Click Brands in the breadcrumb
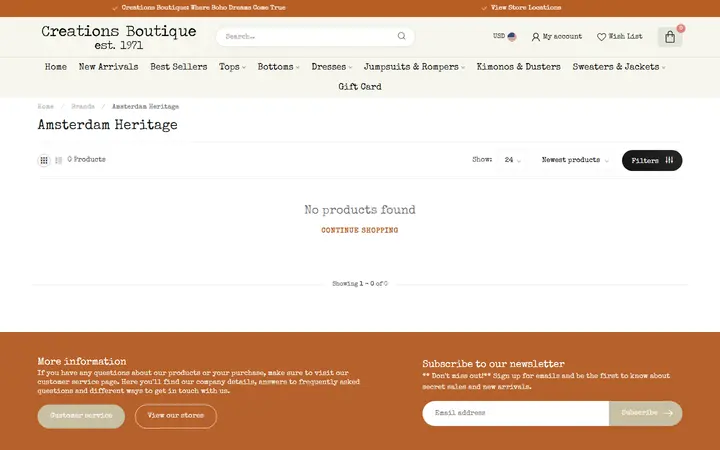Image resolution: width=720 pixels, height=450 pixels. tap(83, 107)
